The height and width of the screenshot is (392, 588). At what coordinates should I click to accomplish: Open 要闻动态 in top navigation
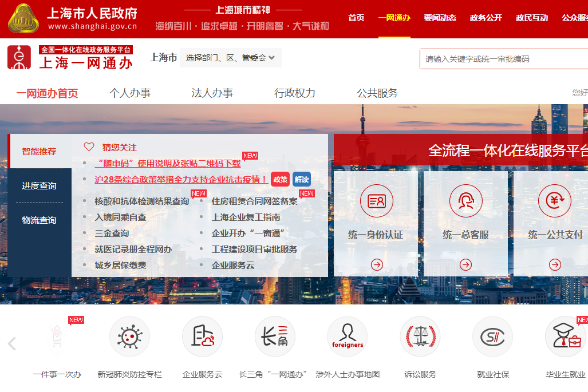point(440,18)
